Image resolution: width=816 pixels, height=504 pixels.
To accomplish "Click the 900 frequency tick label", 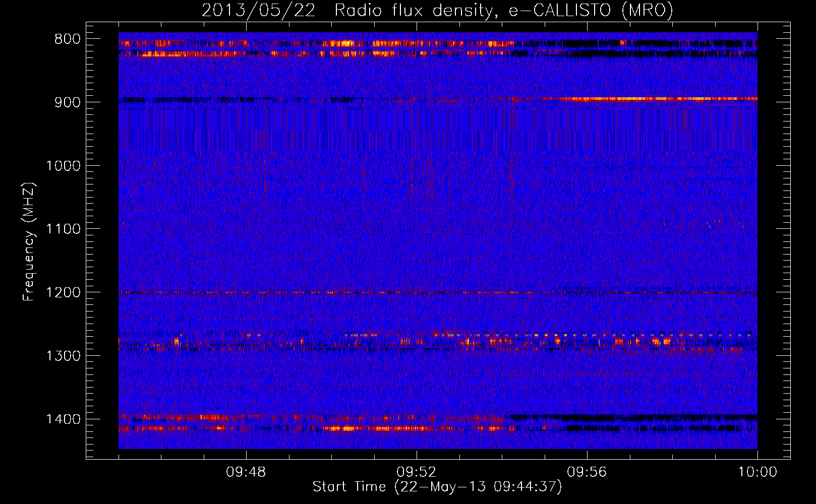I will coord(68,102).
